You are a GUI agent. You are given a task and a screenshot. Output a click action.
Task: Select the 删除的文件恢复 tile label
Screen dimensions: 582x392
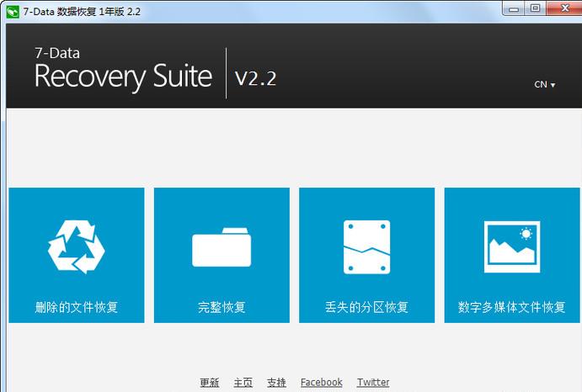tap(77, 307)
